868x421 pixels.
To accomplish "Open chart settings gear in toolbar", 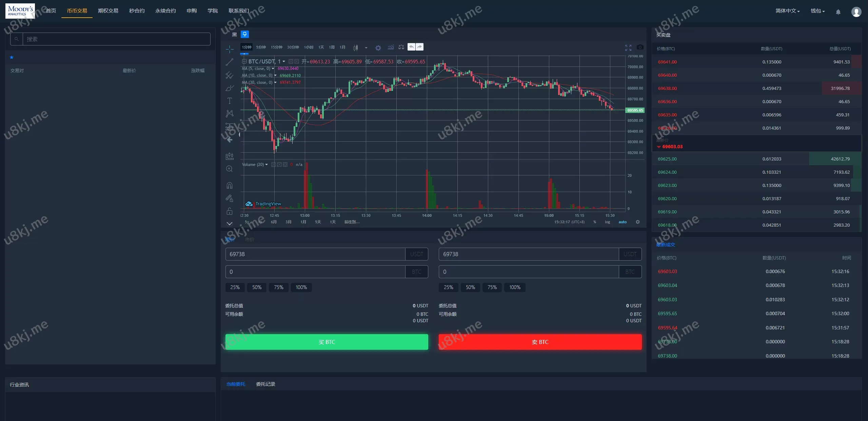I will 378,48.
